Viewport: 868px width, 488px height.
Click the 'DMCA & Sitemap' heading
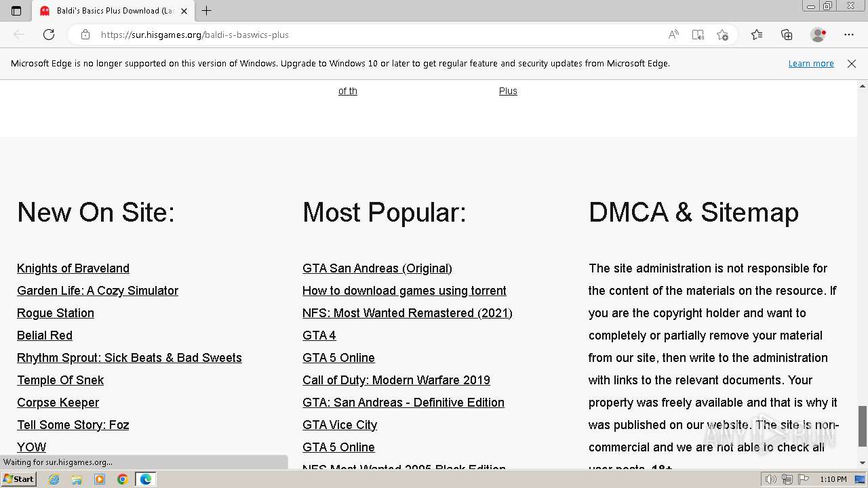coord(694,213)
